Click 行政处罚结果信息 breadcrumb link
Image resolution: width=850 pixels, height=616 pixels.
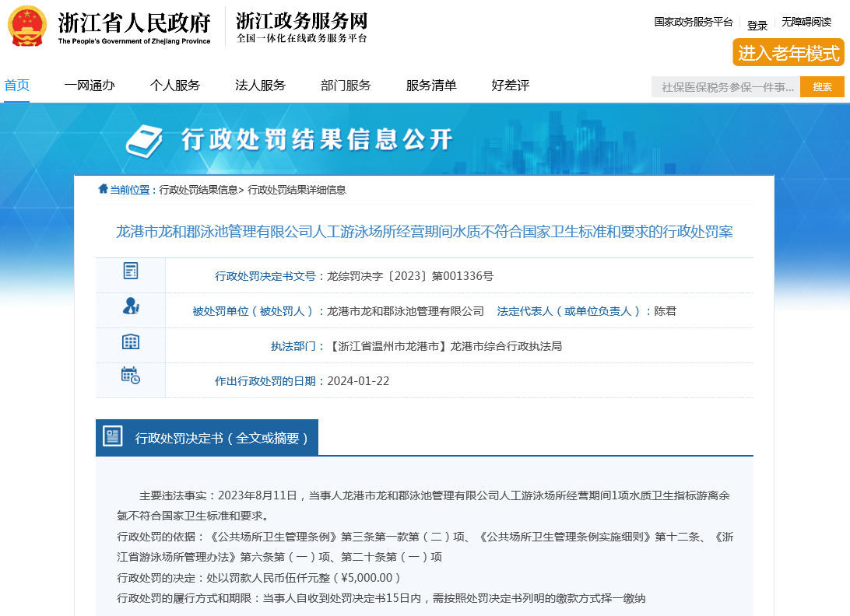(198, 190)
